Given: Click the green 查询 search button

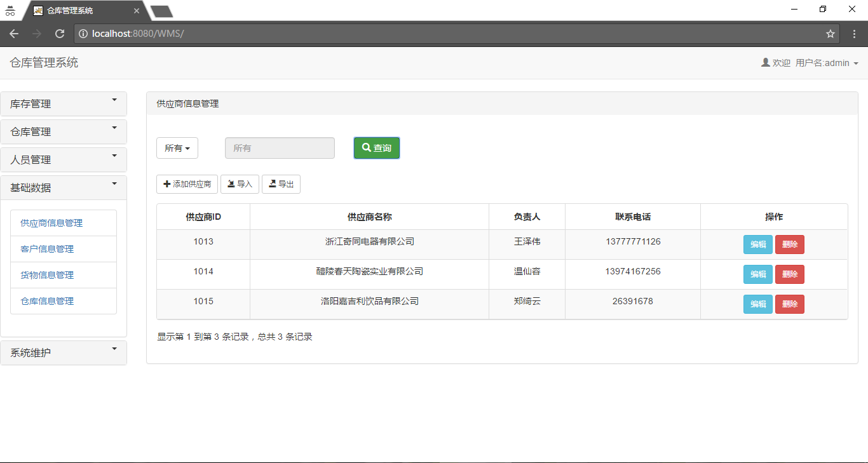Looking at the screenshot, I should click(377, 148).
